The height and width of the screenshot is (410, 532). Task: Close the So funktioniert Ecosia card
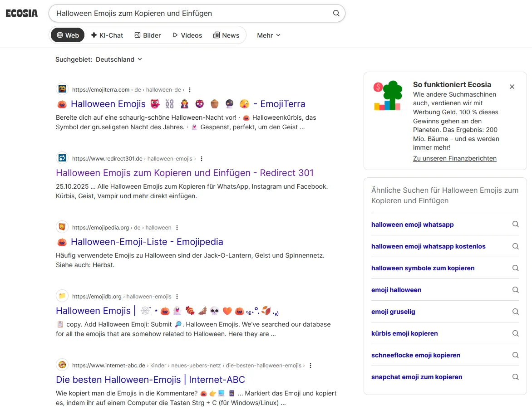[x=512, y=87]
